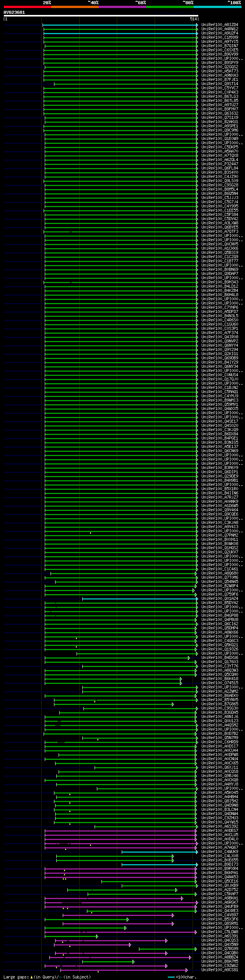Select hit label UniRef100_A9TVI5

click(220, 42)
